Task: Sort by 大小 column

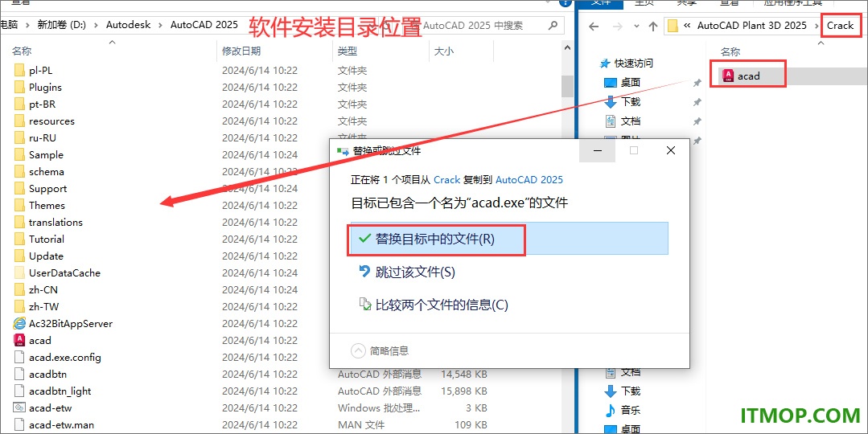Action: pyautogui.click(x=444, y=51)
